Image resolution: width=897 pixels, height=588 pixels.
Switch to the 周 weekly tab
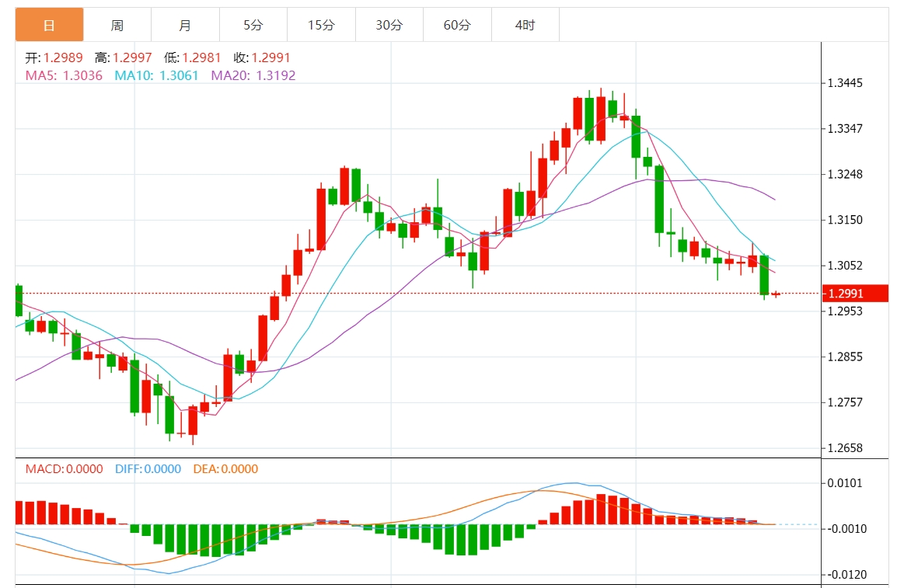[117, 25]
